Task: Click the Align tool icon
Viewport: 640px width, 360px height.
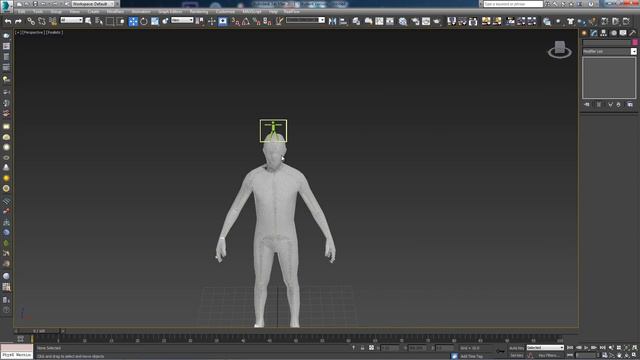Action: [343, 21]
